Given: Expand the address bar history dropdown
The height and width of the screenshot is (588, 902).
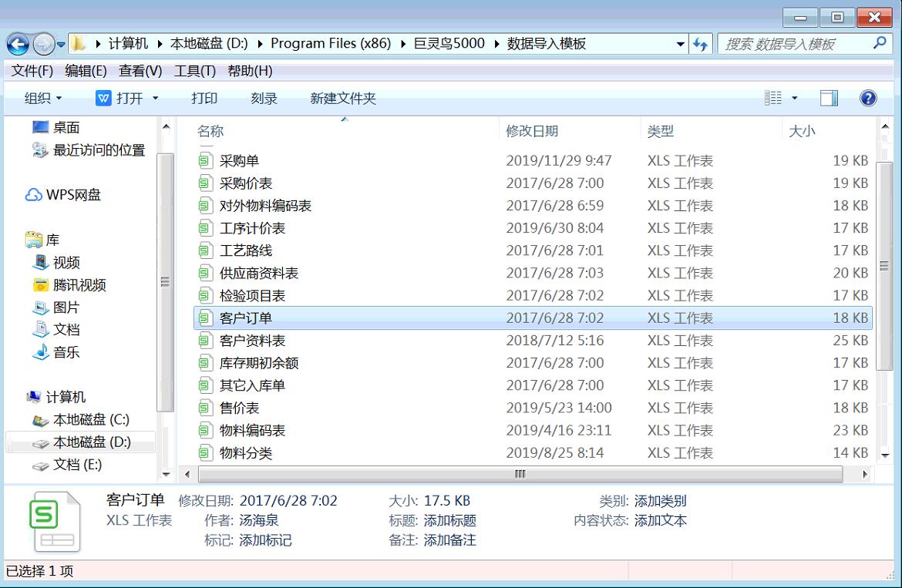Looking at the screenshot, I should pos(680,44).
